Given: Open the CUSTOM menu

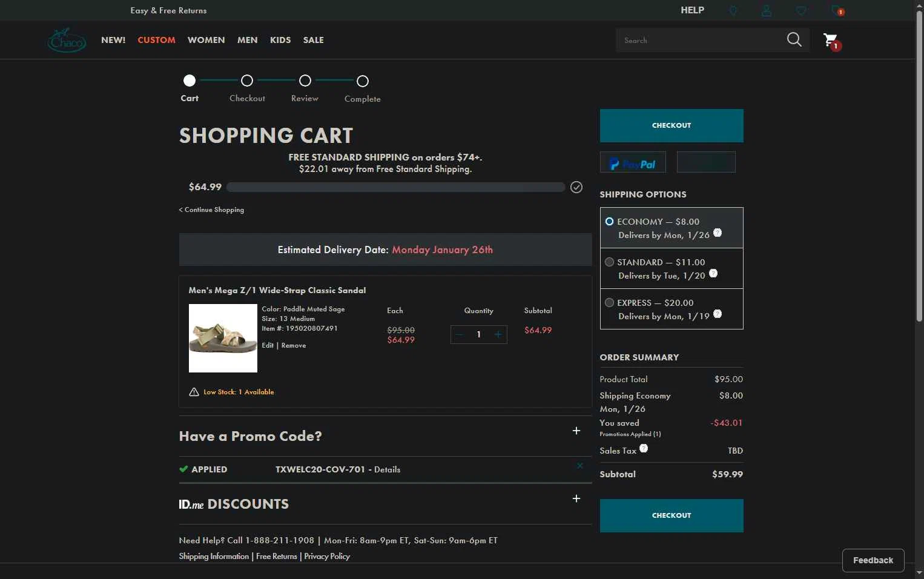Looking at the screenshot, I should [156, 40].
